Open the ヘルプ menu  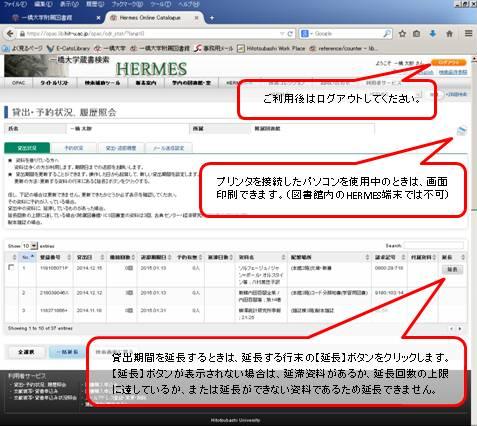point(188,4)
